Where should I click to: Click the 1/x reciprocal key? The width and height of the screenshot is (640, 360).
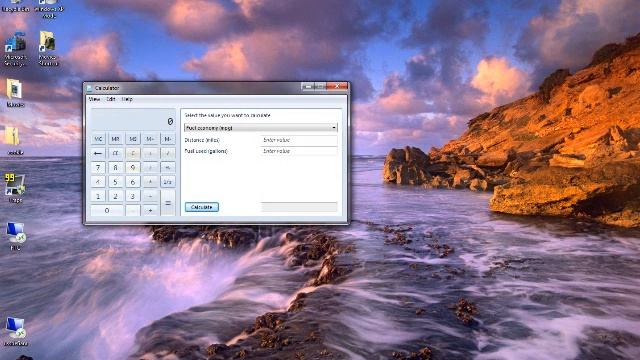(168, 182)
